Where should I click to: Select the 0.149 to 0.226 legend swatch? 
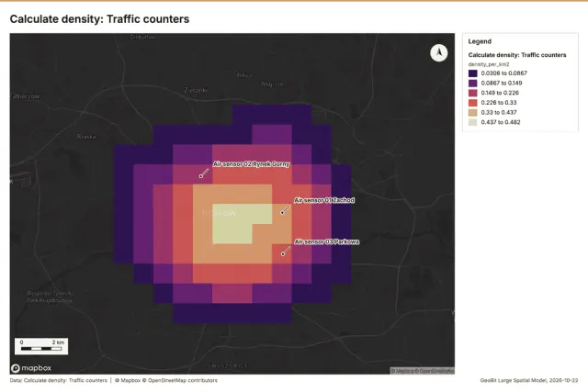pyautogui.click(x=473, y=93)
